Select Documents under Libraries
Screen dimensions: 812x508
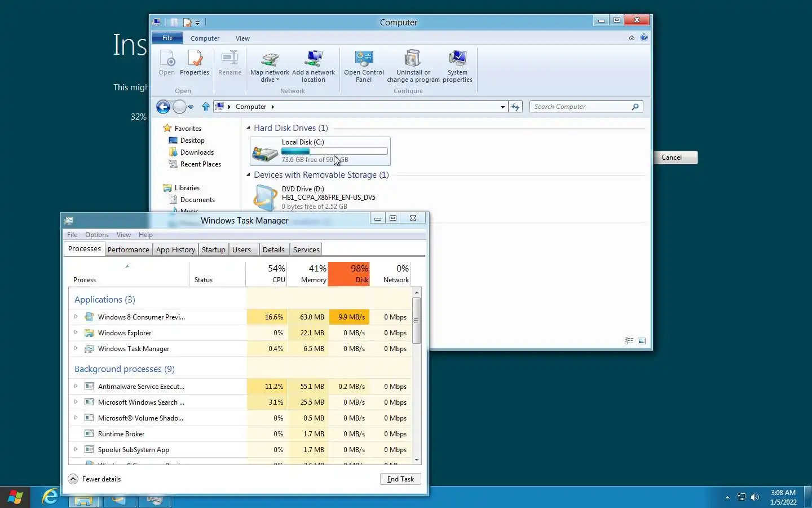tap(197, 200)
